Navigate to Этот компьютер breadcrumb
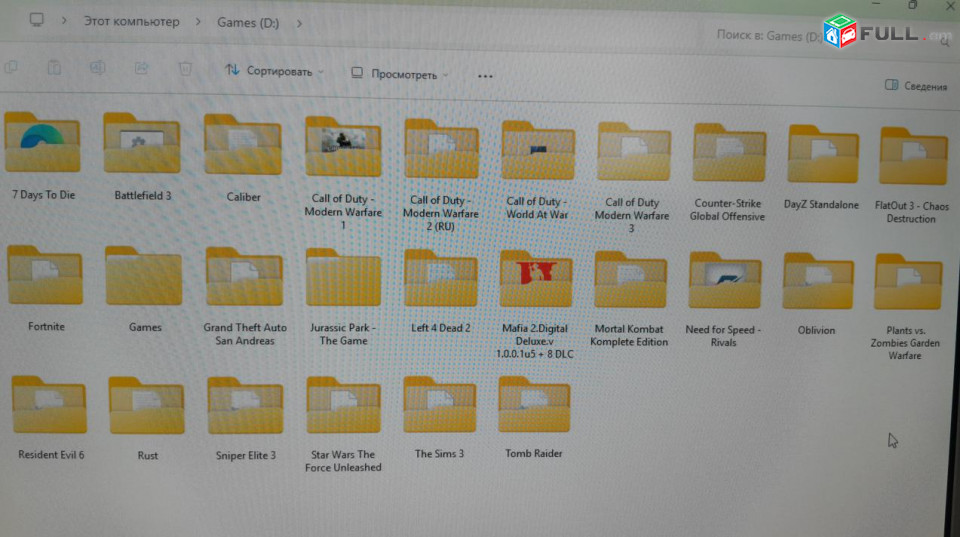 pyautogui.click(x=132, y=21)
